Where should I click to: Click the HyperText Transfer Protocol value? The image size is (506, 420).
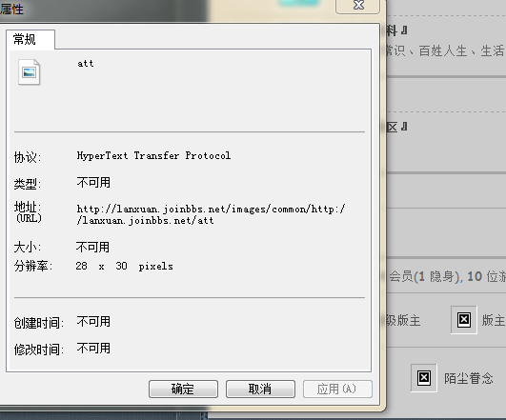pos(153,156)
